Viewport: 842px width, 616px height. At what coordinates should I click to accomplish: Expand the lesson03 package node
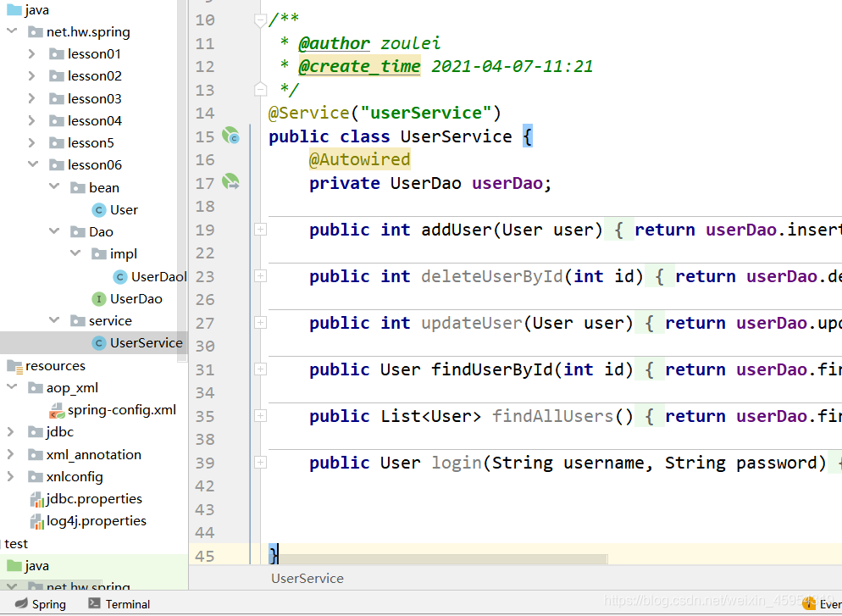click(31, 99)
